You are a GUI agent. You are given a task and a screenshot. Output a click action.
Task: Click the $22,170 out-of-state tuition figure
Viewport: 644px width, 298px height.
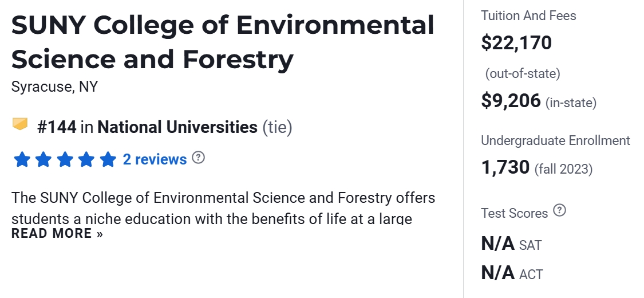(x=516, y=43)
